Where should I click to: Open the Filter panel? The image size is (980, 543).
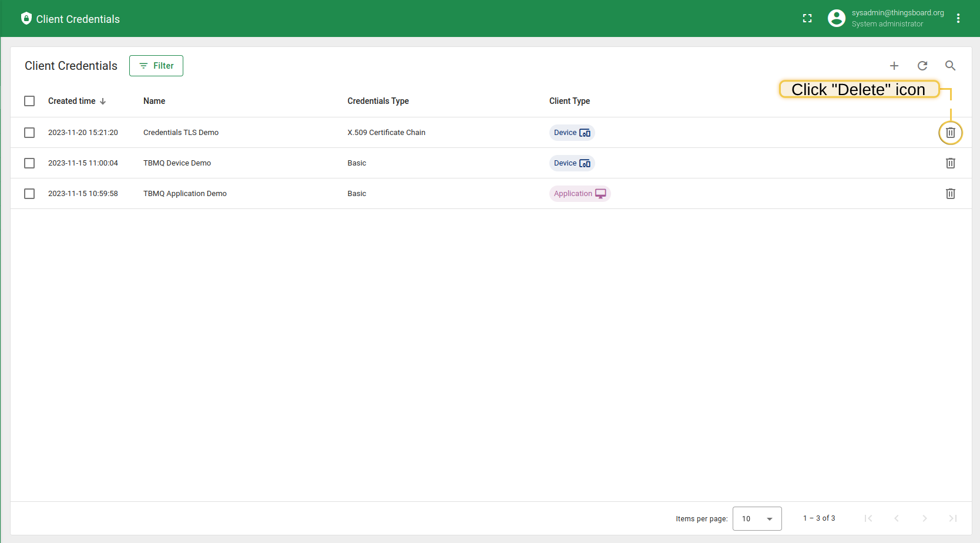pos(156,65)
